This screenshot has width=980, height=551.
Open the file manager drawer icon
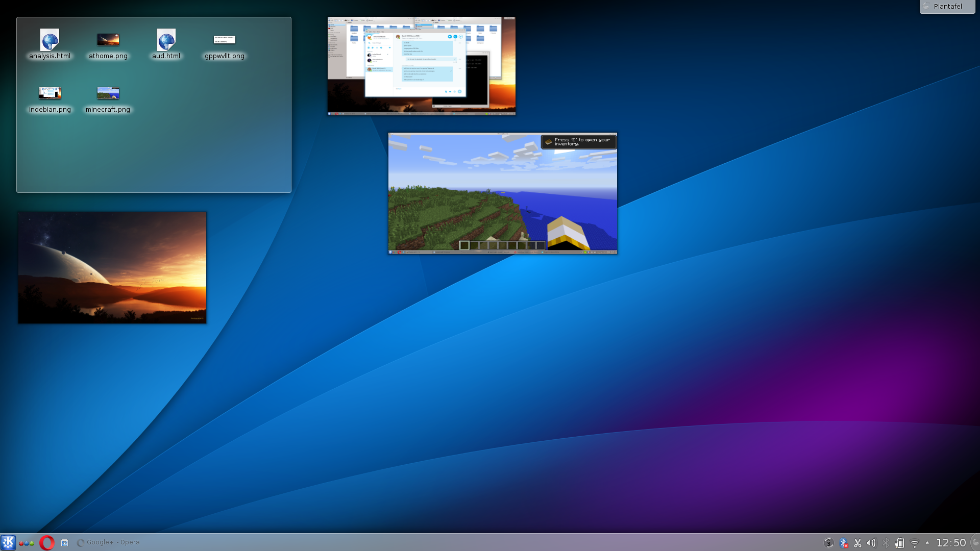tap(64, 543)
